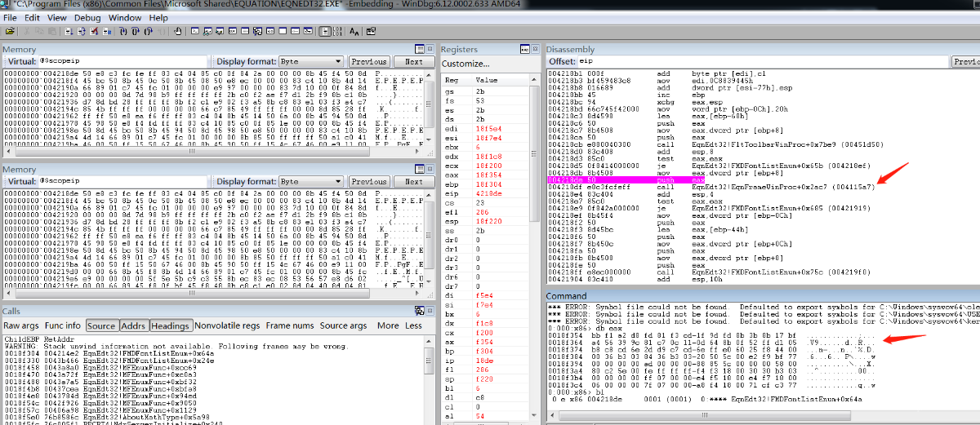Click the Cut icon in the toolbar
980x425 pixels.
coord(27,31)
